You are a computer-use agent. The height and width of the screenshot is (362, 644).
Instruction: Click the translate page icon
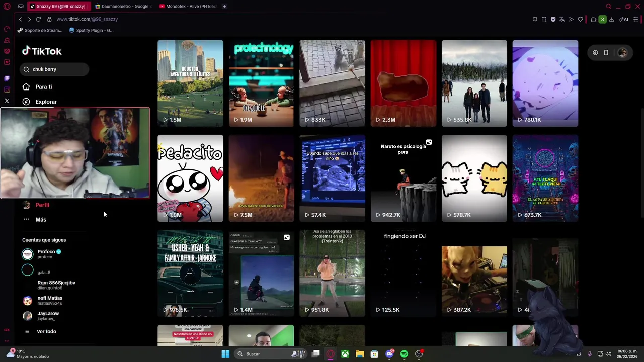coord(562,19)
